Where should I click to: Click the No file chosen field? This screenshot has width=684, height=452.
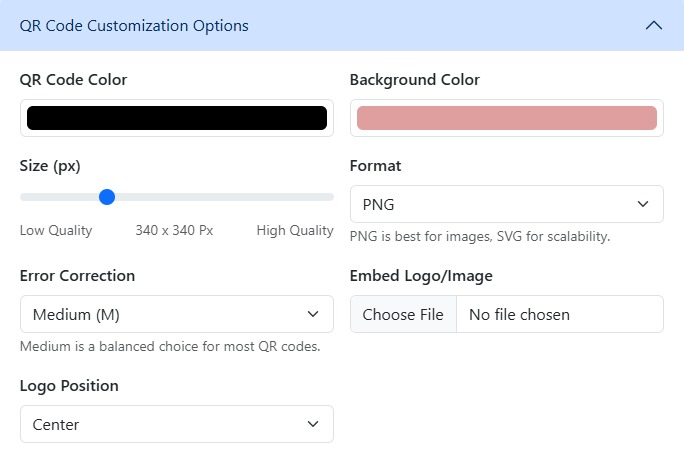point(560,314)
